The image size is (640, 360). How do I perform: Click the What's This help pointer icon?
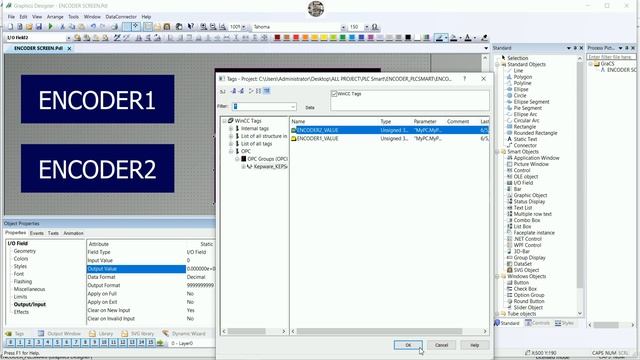(191, 27)
